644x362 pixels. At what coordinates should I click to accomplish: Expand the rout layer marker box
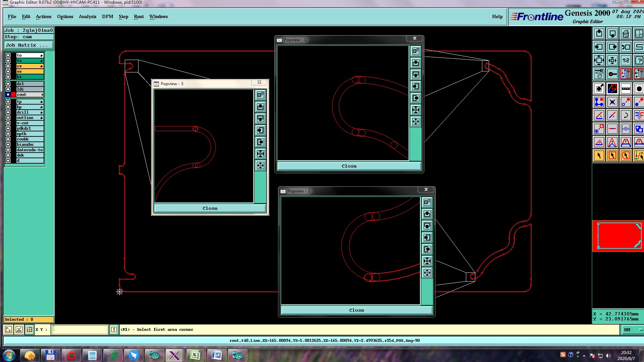(42, 95)
